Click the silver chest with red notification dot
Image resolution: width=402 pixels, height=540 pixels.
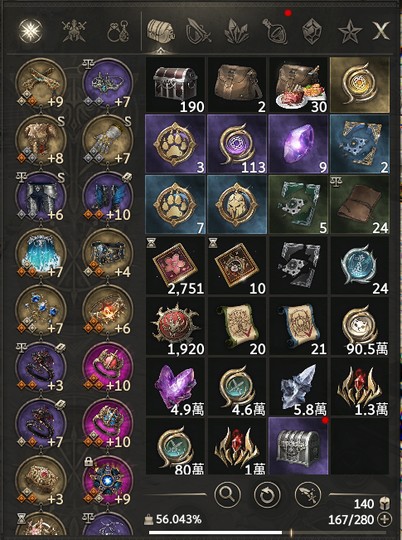click(x=299, y=446)
